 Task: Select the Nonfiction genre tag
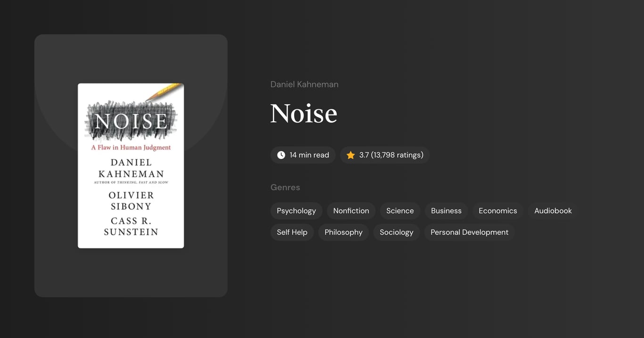pyautogui.click(x=351, y=211)
